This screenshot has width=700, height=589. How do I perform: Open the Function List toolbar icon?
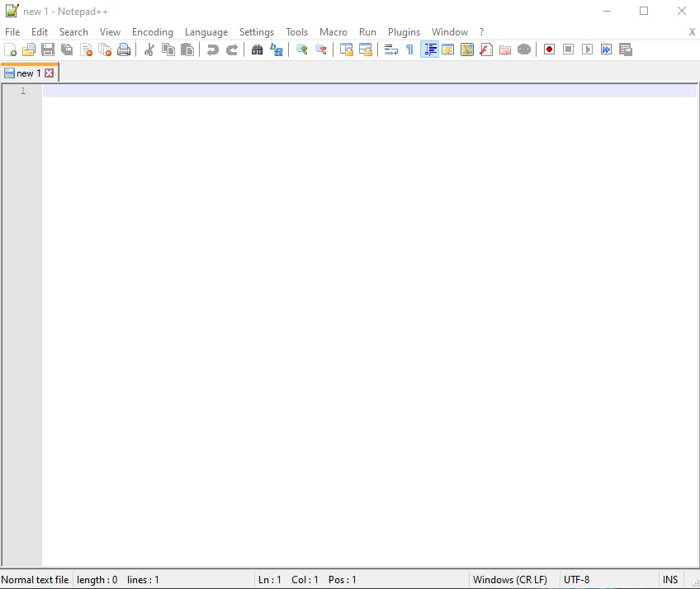click(x=486, y=49)
